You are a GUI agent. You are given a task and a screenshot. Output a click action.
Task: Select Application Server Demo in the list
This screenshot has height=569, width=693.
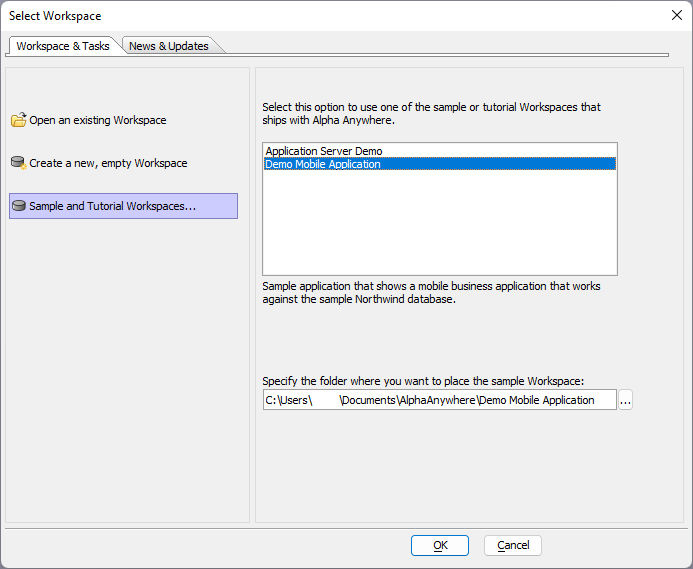(440, 151)
